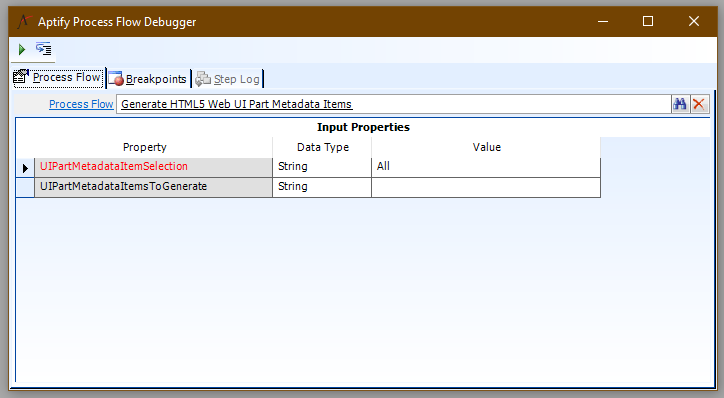This screenshot has width=724, height=398.
Task: Edit the Value cell containing All
Action: (x=486, y=167)
